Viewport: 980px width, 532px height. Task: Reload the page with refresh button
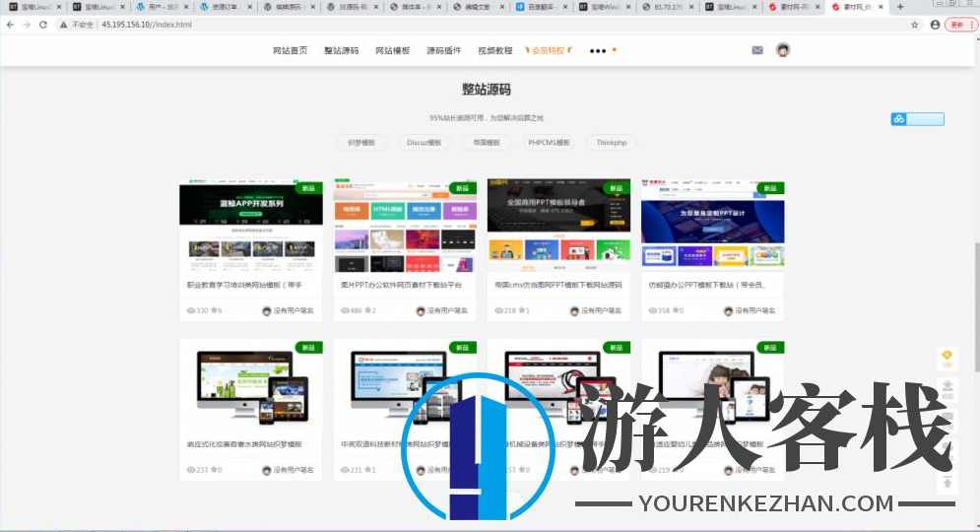(43, 25)
